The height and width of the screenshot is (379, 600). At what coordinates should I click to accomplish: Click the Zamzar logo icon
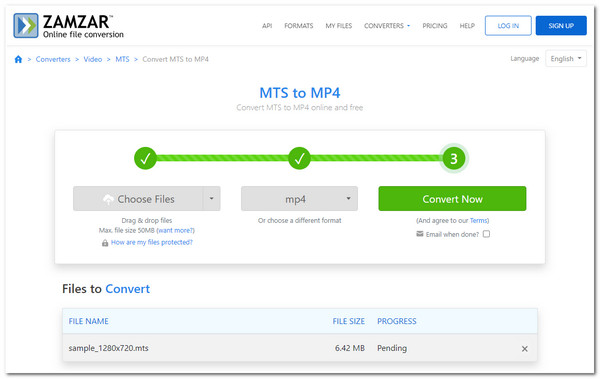tap(26, 26)
